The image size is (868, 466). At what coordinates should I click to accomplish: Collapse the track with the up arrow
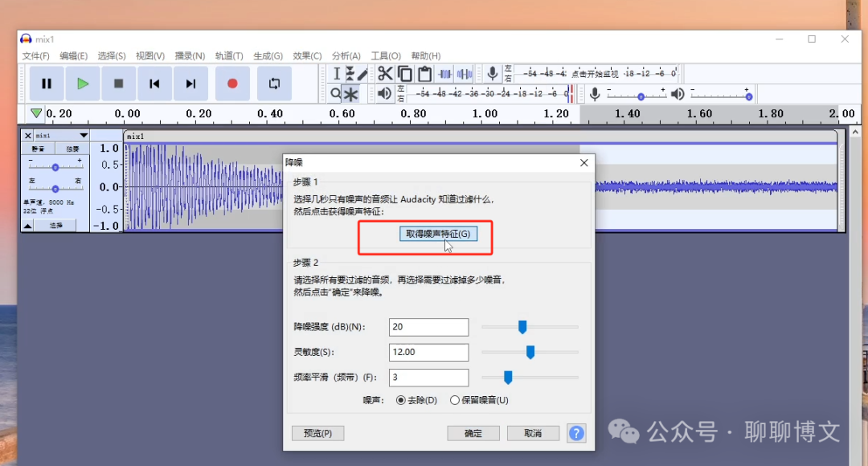[27, 226]
